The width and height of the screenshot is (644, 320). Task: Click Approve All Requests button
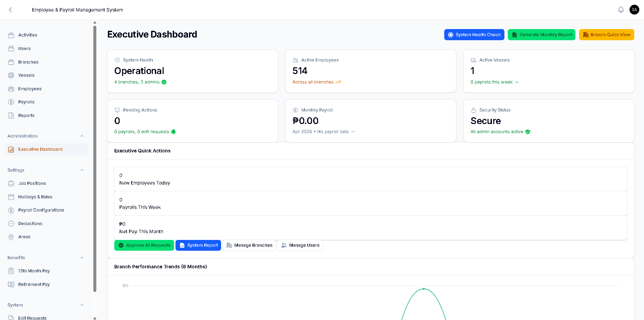coord(144,245)
